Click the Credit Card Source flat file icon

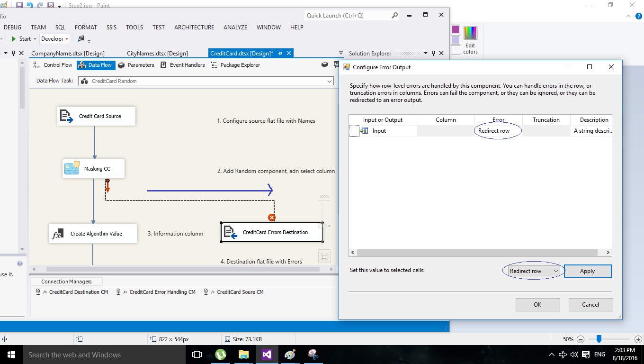click(67, 116)
